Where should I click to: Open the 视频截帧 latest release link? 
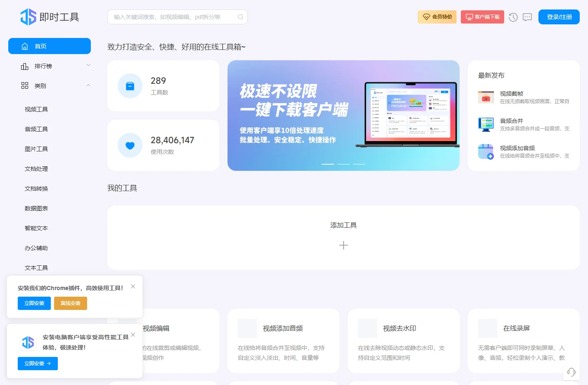[x=512, y=94]
